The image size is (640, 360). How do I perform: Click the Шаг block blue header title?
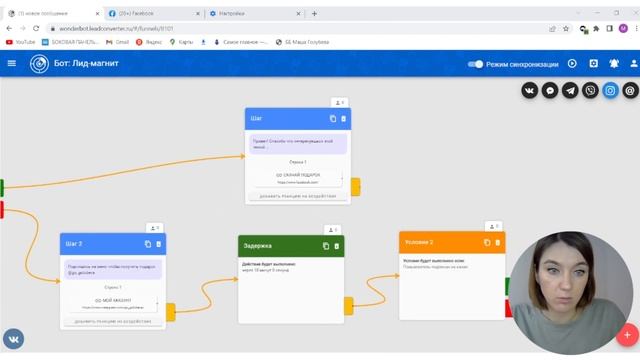pyautogui.click(x=256, y=118)
